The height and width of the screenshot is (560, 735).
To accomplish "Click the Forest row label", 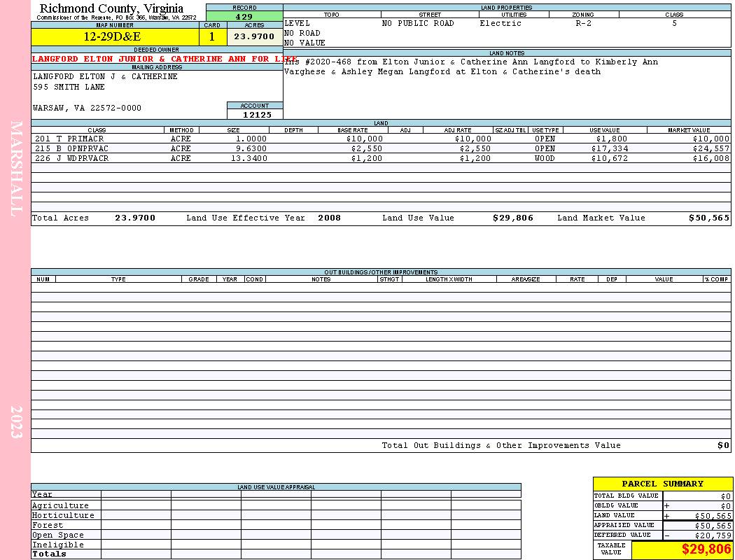I will (48, 525).
